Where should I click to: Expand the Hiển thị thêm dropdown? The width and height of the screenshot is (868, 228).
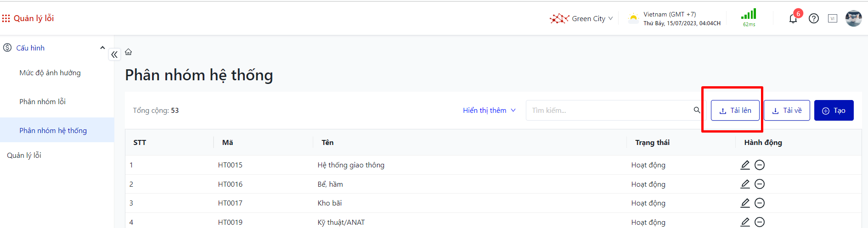pos(489,111)
